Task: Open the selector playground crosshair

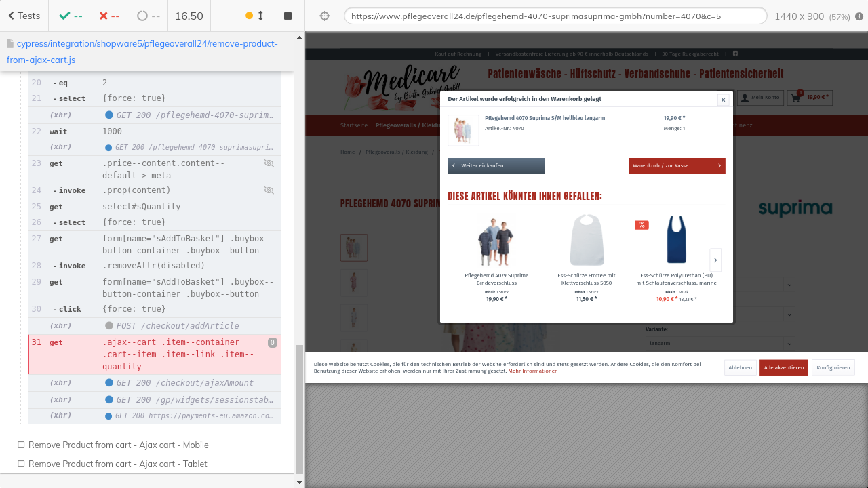Action: point(324,16)
